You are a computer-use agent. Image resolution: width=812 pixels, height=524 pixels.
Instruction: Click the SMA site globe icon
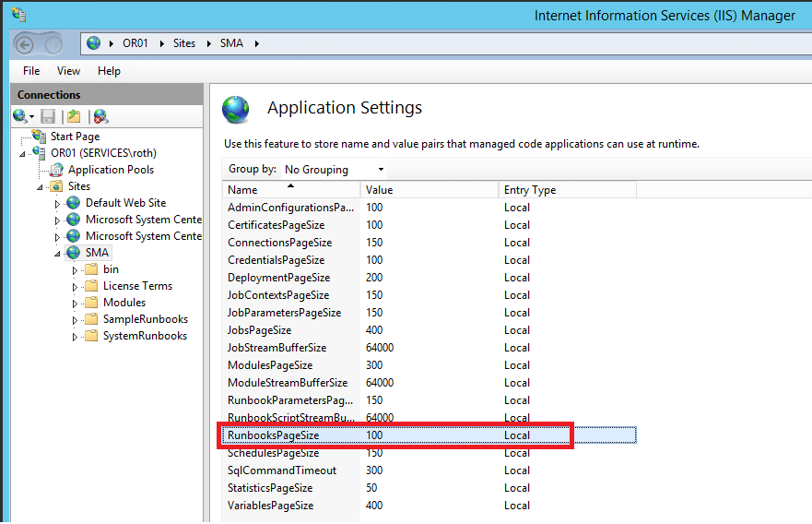[x=74, y=253]
